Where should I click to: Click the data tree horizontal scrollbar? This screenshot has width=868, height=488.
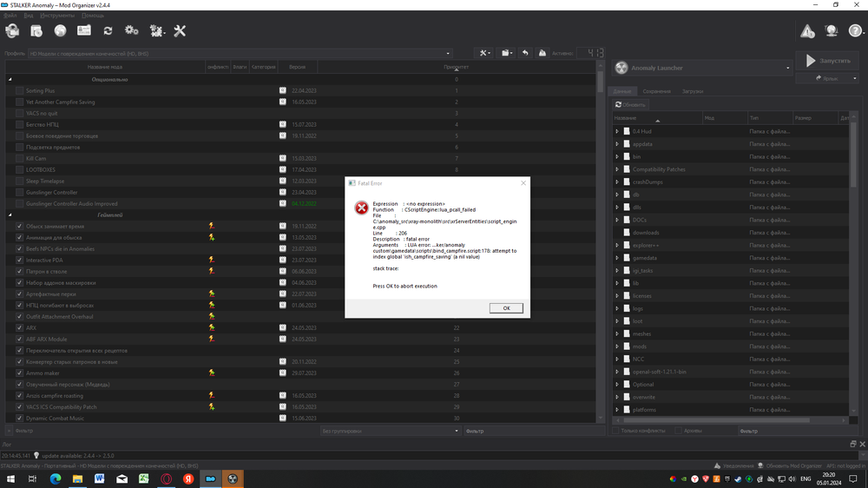[x=714, y=420]
